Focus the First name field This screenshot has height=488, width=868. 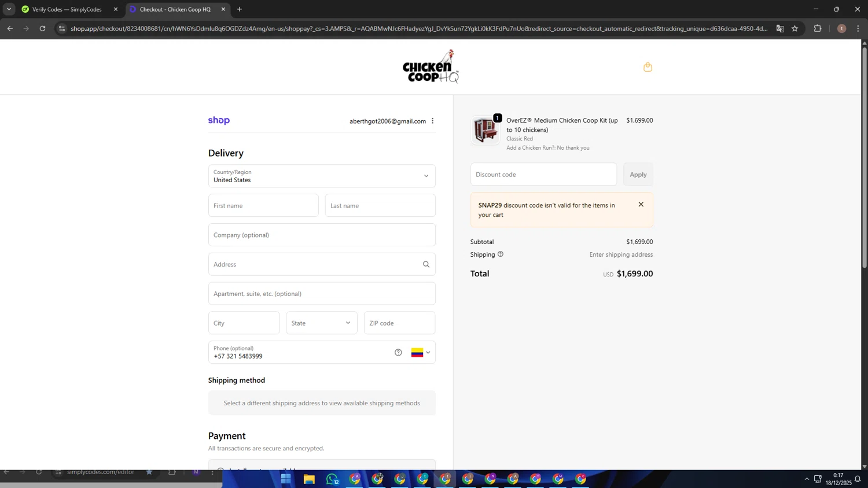tap(263, 205)
